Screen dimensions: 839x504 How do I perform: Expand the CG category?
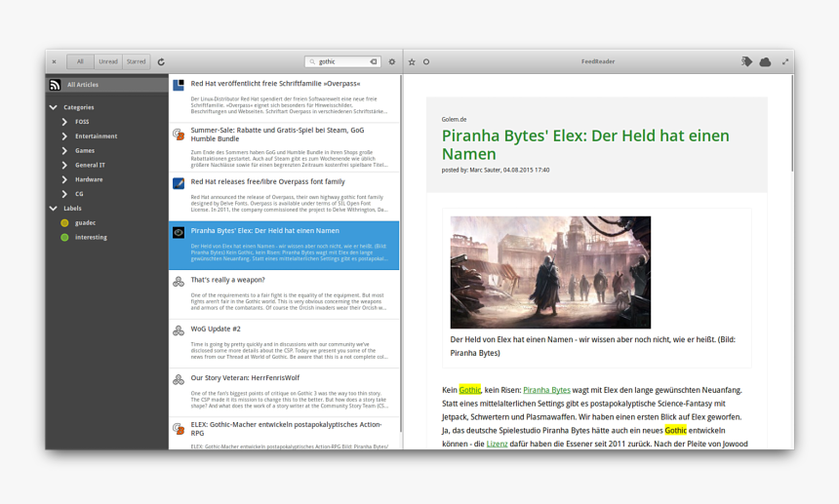point(64,194)
